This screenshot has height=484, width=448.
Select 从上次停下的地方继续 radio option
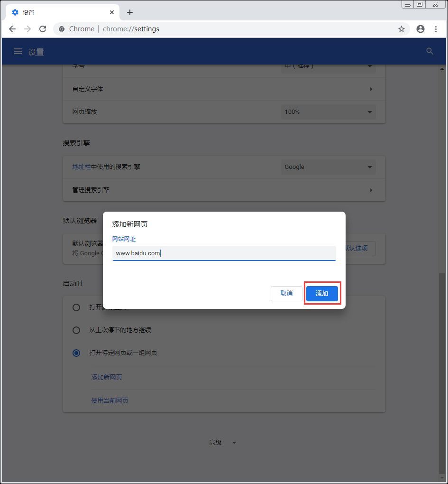click(76, 330)
